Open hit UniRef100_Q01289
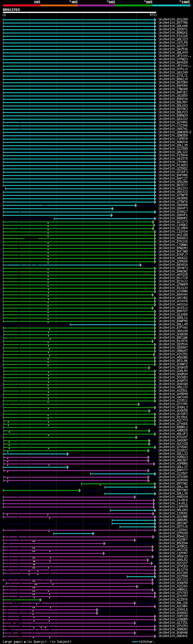 [x=173, y=19]
